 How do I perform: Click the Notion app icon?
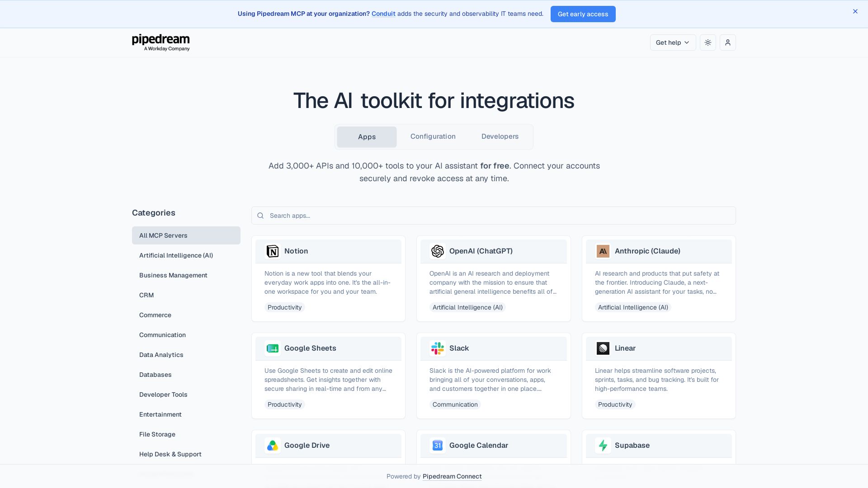click(273, 251)
